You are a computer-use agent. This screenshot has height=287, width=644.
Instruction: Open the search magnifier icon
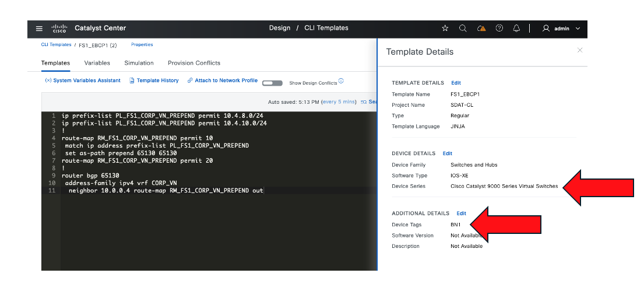coord(463,28)
